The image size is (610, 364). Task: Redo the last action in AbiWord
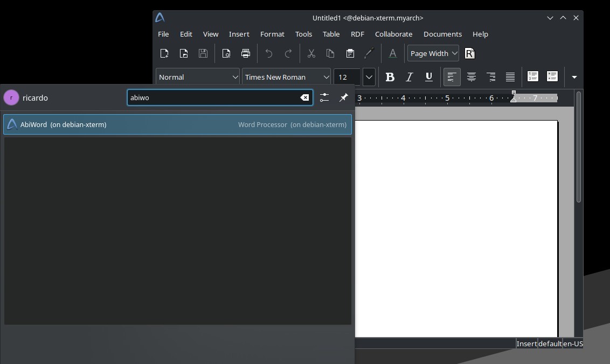pos(288,53)
